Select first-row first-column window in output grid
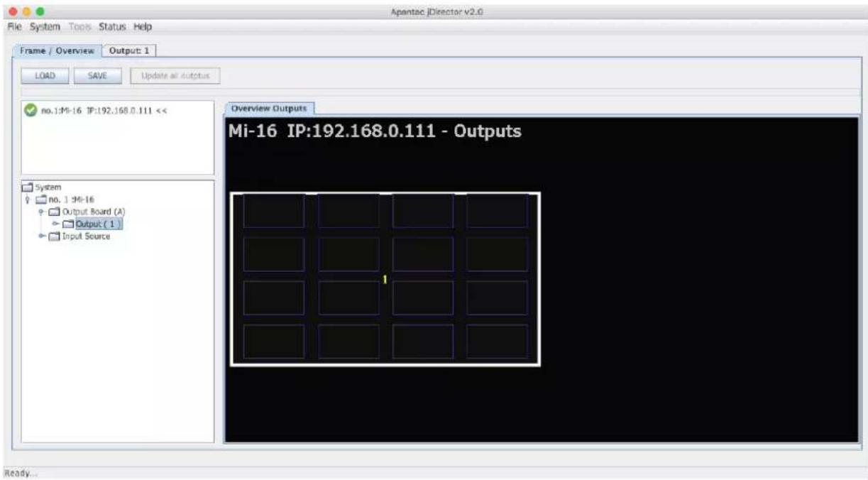868x480 pixels. click(x=274, y=211)
